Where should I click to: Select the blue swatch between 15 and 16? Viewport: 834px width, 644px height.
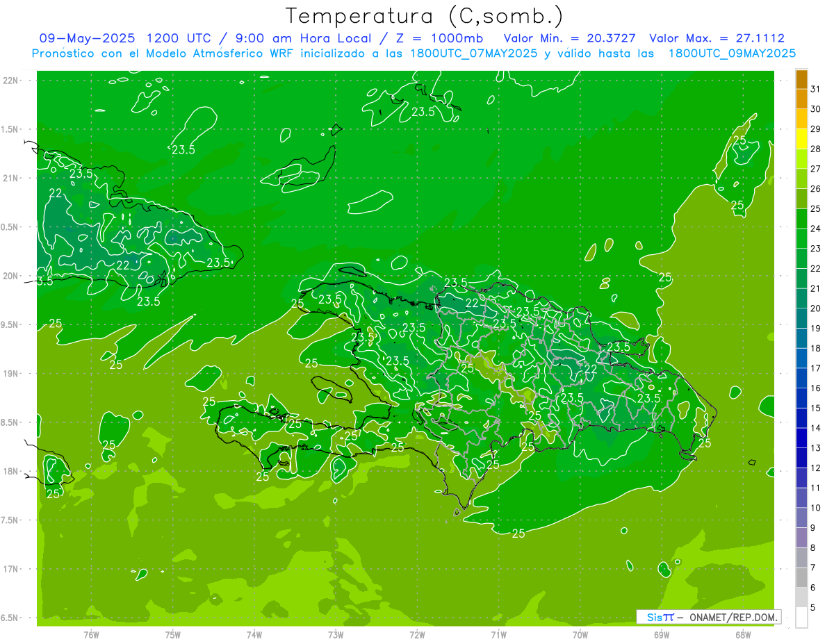point(801,398)
